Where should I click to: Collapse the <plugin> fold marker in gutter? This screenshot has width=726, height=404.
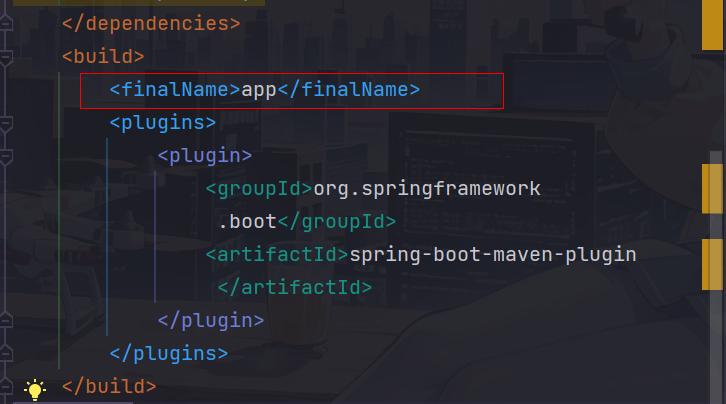(6, 157)
